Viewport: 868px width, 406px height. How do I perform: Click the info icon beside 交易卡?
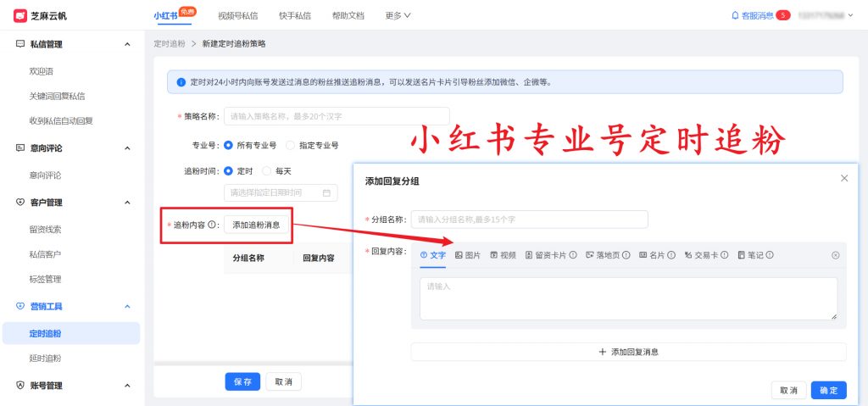(x=724, y=255)
